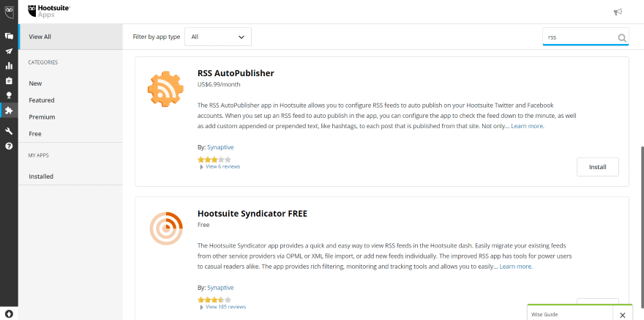Viewport: 644px width, 320px height.
Task: Open Analytics bar chart icon
Action: coord(9,66)
